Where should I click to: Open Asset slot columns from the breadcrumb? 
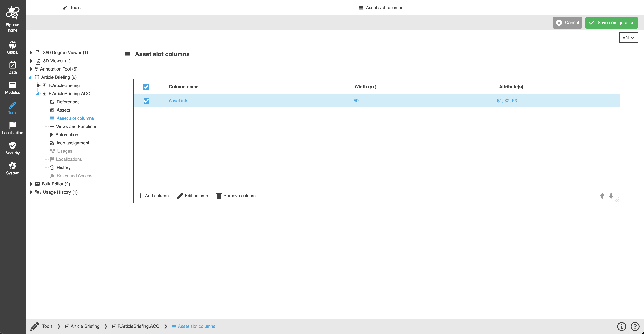tap(197, 326)
